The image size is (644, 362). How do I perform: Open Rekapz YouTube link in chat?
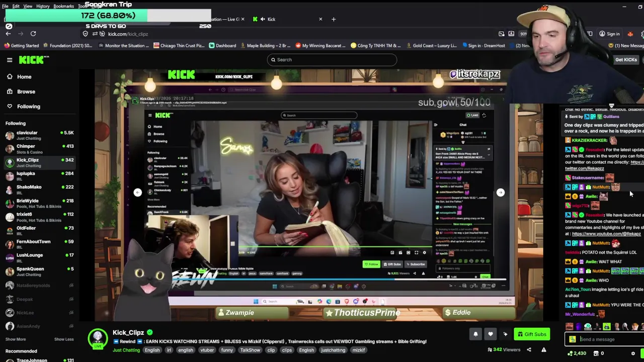click(606, 234)
